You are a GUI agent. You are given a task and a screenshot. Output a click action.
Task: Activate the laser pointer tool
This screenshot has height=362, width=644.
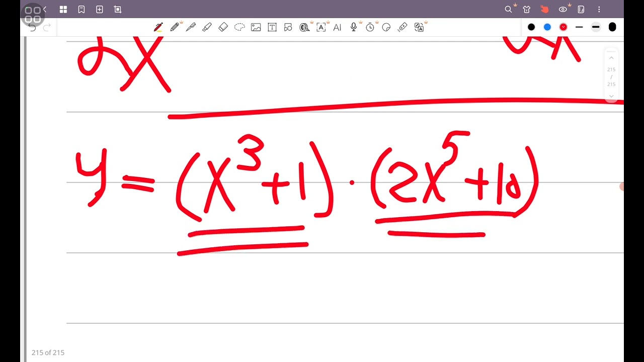click(x=403, y=27)
